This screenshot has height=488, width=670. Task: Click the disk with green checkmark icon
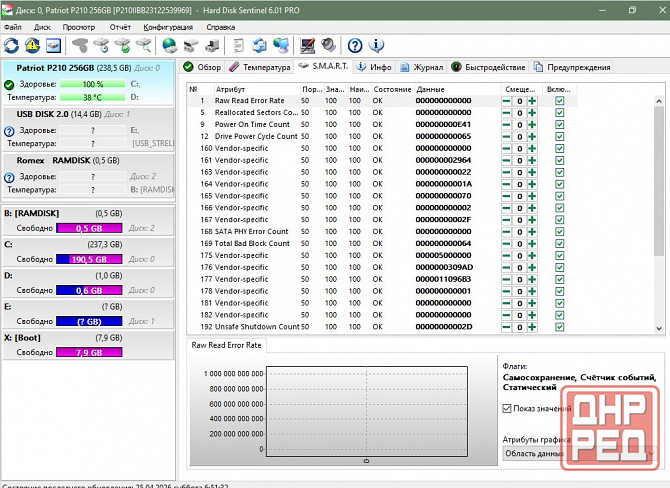(x=123, y=45)
